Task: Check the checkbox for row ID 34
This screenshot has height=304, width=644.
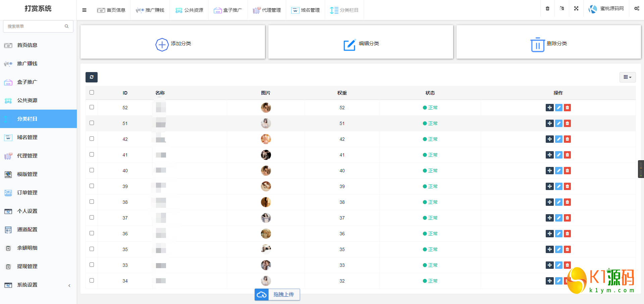Action: click(92, 281)
